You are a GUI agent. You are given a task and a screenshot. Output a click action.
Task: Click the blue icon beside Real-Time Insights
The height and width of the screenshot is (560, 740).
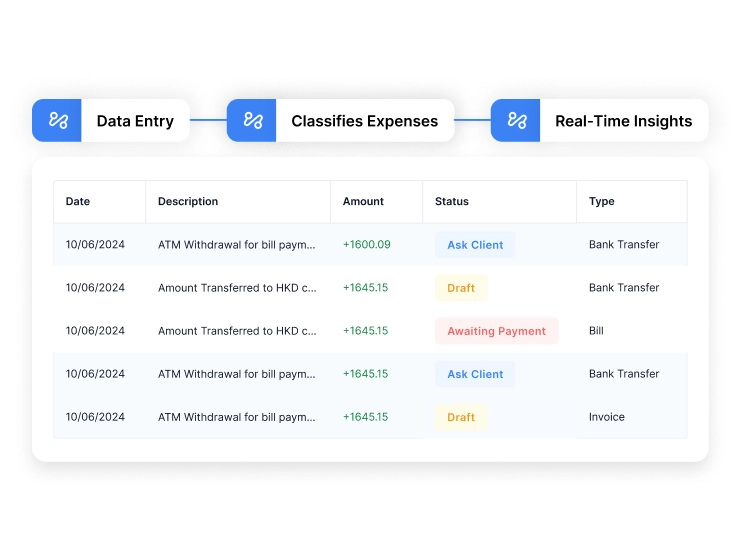(x=516, y=121)
